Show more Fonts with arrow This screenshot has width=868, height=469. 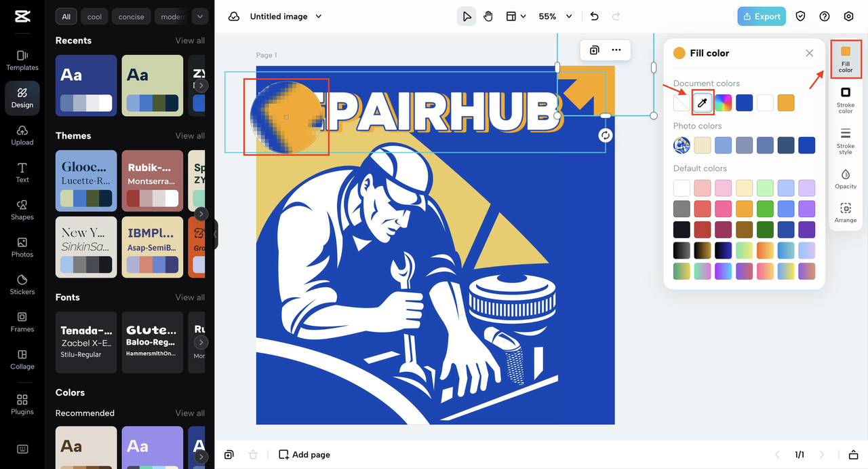(201, 342)
